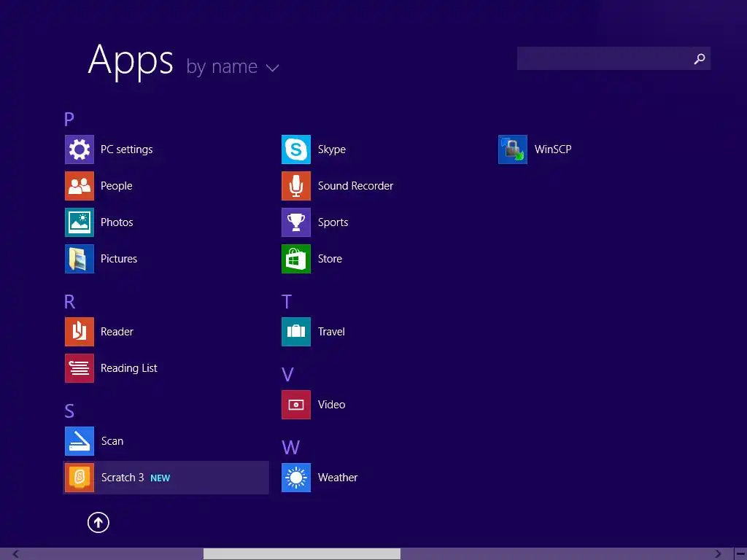Click the 'Sound Recorder' label
The width and height of the screenshot is (747, 560).
click(x=355, y=186)
